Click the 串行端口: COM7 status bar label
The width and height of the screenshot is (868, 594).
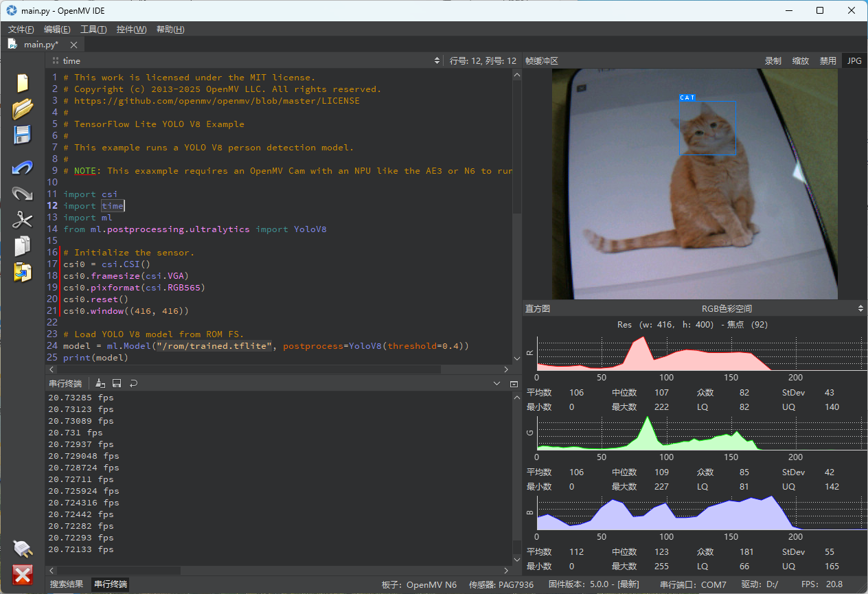click(x=693, y=584)
